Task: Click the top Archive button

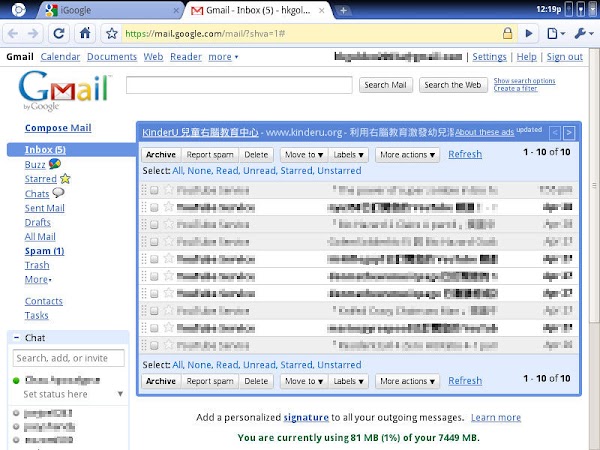Action: click(x=161, y=155)
